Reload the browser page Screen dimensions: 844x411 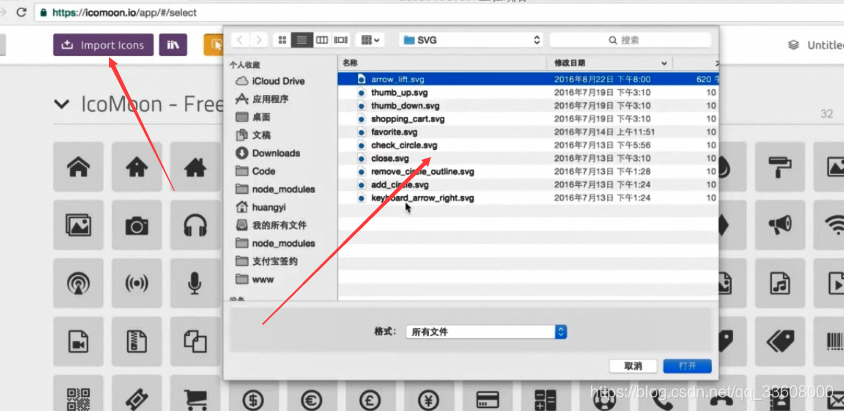coord(22,12)
